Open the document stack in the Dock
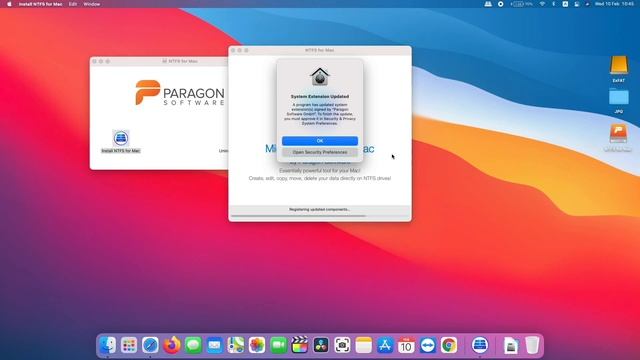The width and height of the screenshot is (640, 360). (x=511, y=345)
